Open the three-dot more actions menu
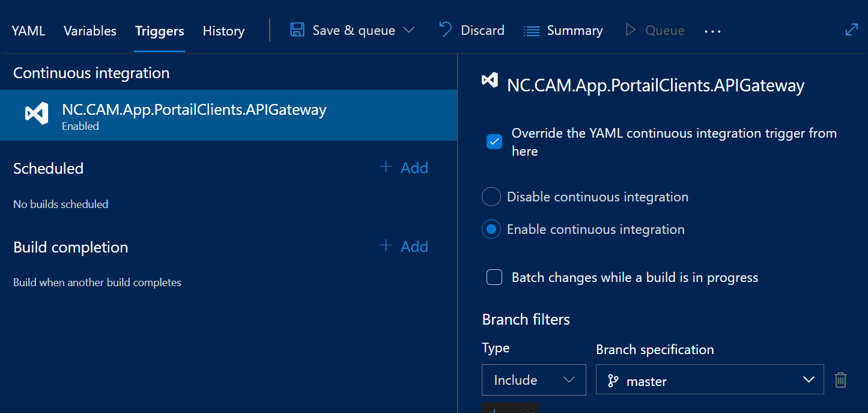 712,31
